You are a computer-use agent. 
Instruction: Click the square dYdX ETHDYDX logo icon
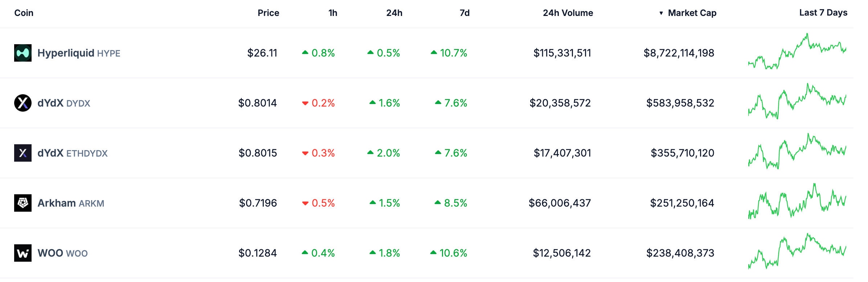click(x=22, y=153)
